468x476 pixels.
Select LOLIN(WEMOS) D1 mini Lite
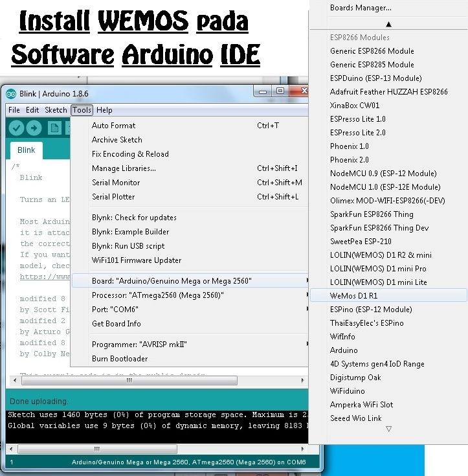pos(388,282)
